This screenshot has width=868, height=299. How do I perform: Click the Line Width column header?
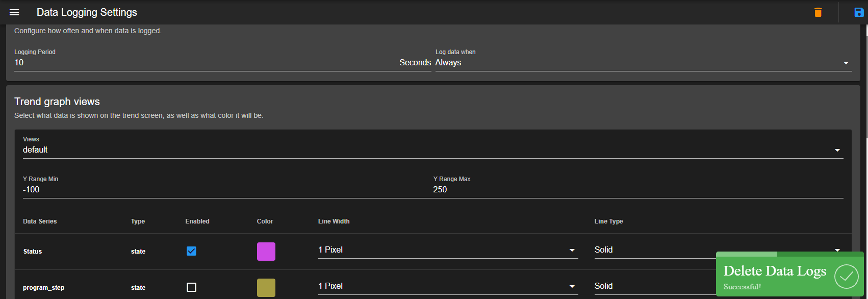[334, 221]
